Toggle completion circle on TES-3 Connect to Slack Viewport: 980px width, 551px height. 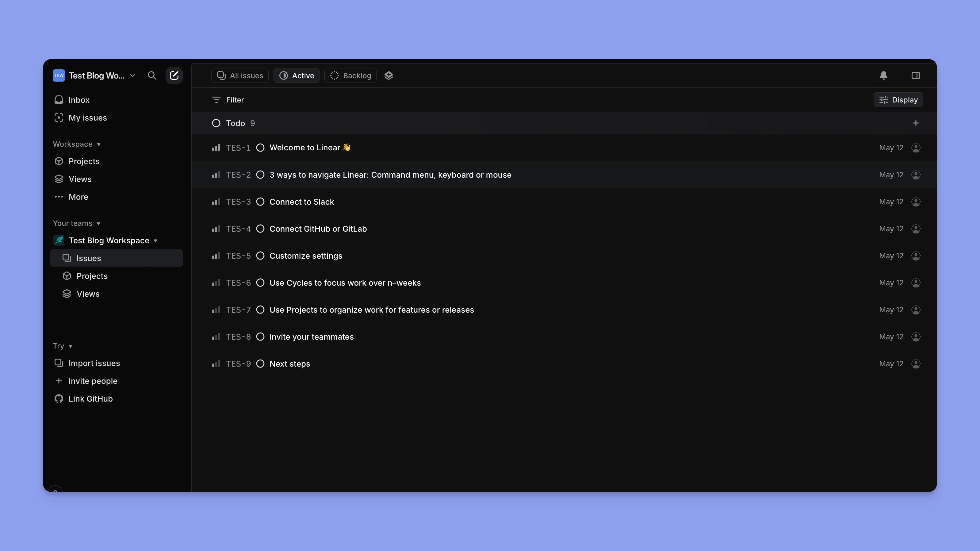click(x=260, y=202)
